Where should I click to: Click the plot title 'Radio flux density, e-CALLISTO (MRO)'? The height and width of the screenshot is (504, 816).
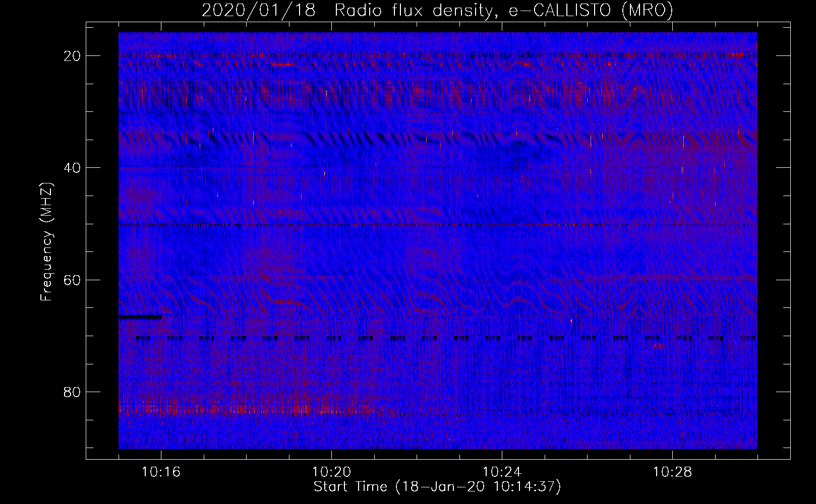pyautogui.click(x=503, y=10)
